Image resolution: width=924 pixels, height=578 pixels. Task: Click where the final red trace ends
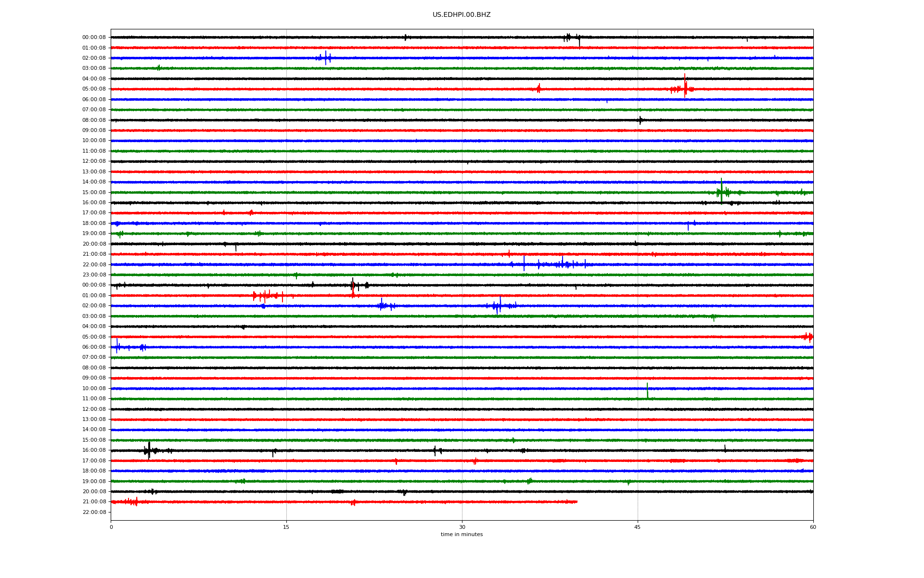[577, 502]
